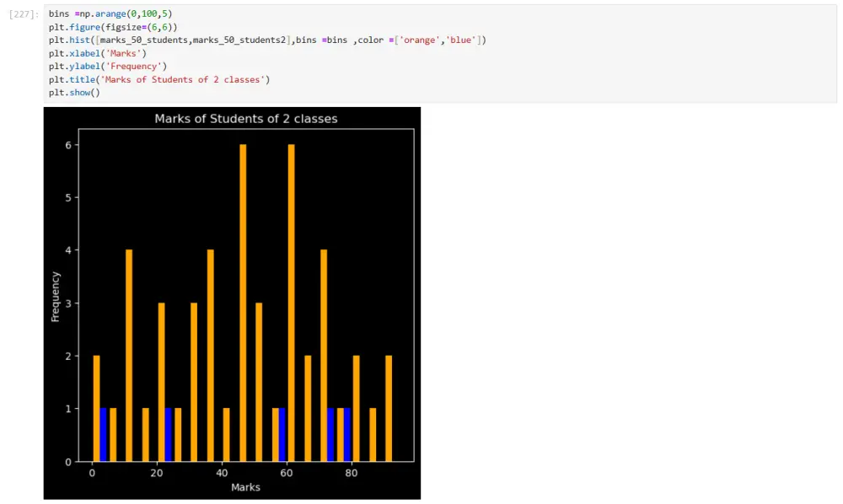Viewport: 843px width, 504px height.
Task: Click the histogram output image
Action: [233, 303]
